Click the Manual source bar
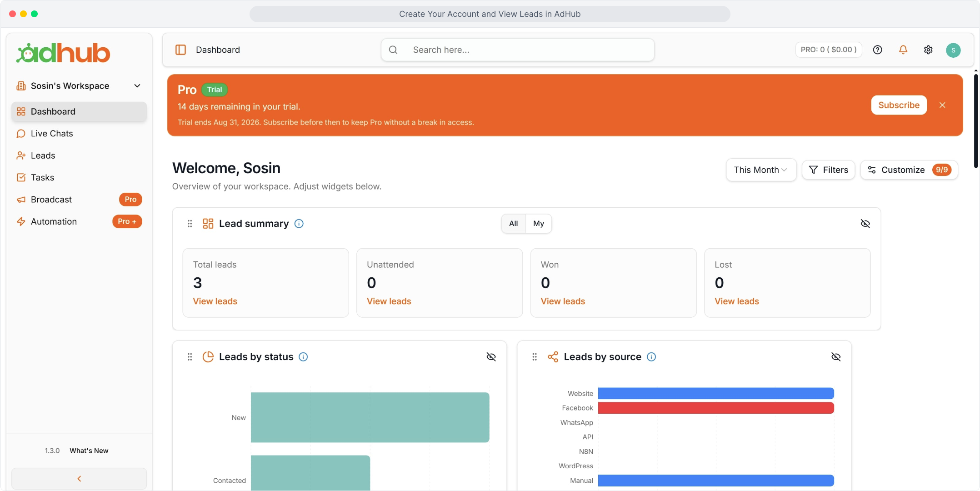Viewport: 980px width, 491px height. (716, 481)
